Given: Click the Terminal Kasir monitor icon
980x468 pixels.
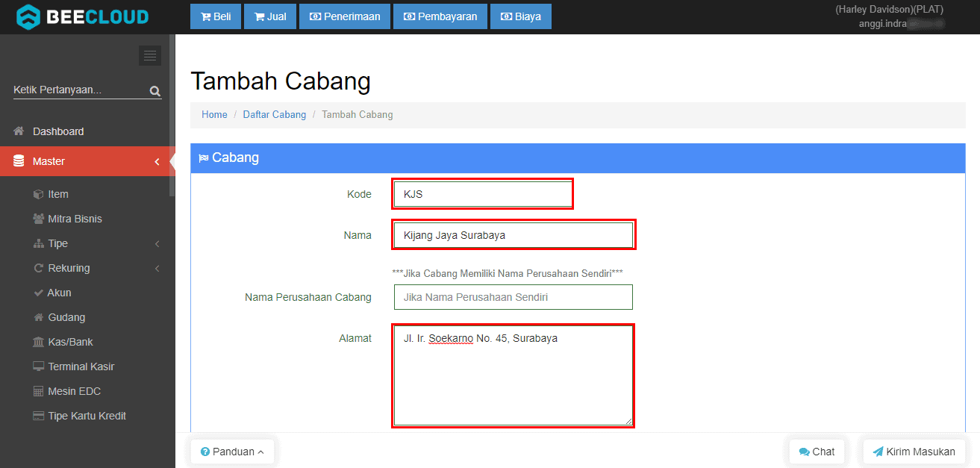Looking at the screenshot, I should click(39, 366).
